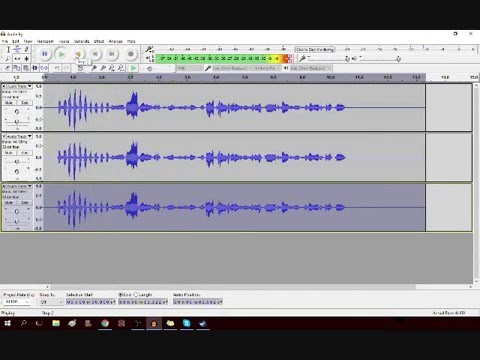The image size is (480, 360).
Task: Stop playback with the Stop button
Action: (x=79, y=54)
